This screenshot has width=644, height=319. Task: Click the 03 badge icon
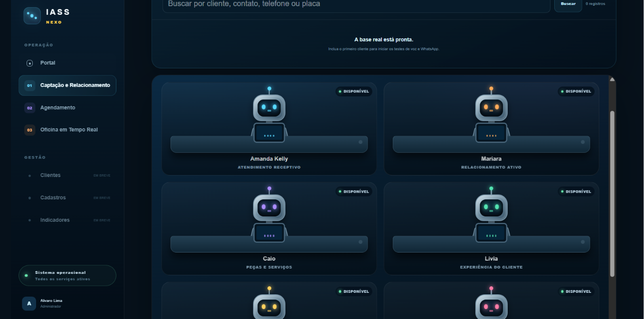point(29,130)
